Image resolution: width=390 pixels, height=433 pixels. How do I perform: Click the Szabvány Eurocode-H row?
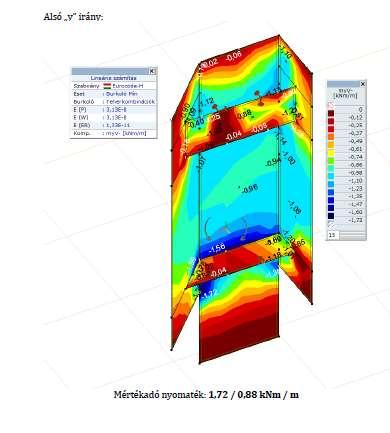click(113, 86)
